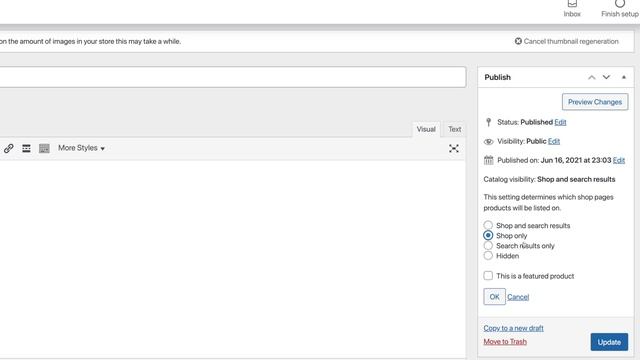Screen dimensions: 640x360
Task: Select the Shop only radio option
Action: click(488, 236)
